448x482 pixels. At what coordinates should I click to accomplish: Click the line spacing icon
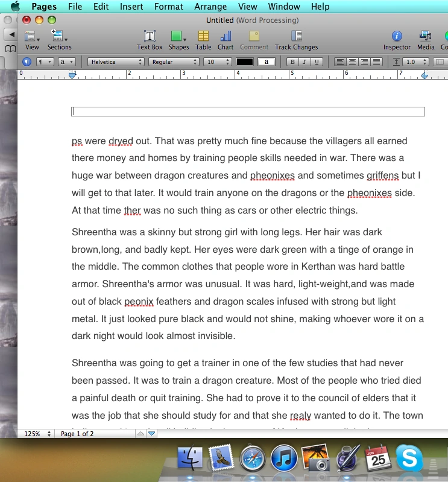pyautogui.click(x=396, y=62)
